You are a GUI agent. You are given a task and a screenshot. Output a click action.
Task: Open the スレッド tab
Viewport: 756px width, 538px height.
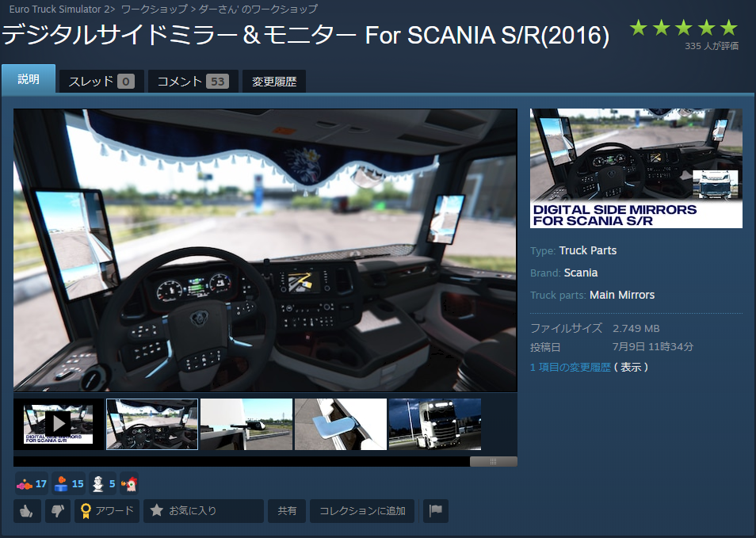click(x=101, y=81)
